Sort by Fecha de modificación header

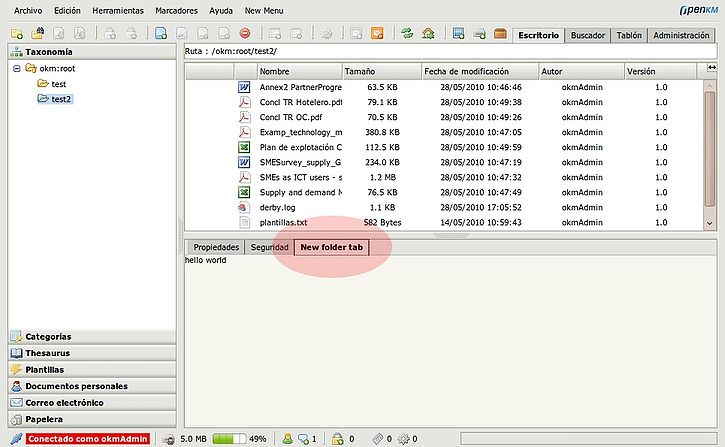coord(480,71)
